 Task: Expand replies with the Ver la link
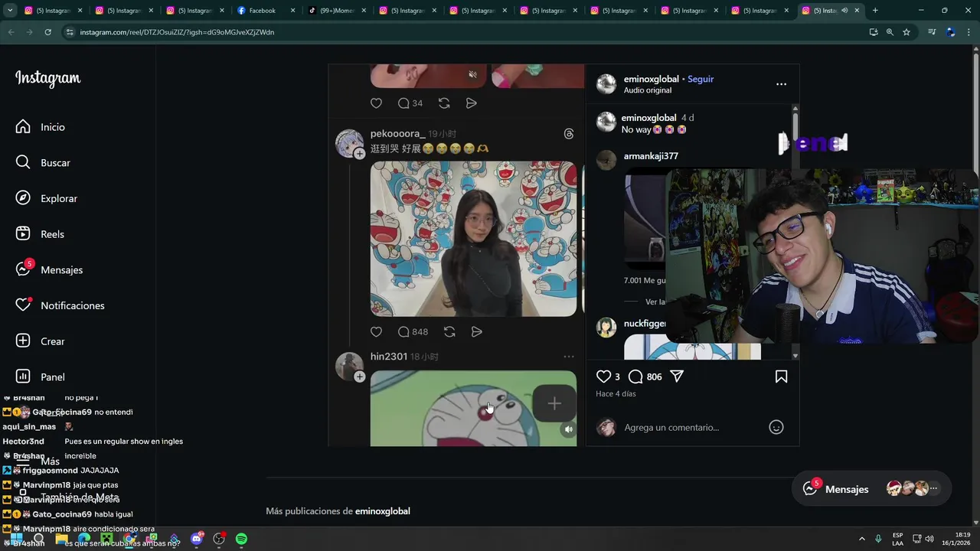pyautogui.click(x=655, y=302)
